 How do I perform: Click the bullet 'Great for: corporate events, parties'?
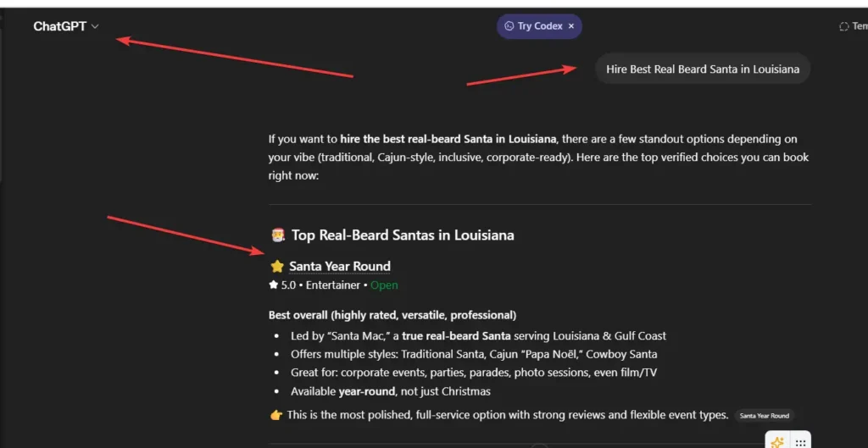click(x=474, y=373)
